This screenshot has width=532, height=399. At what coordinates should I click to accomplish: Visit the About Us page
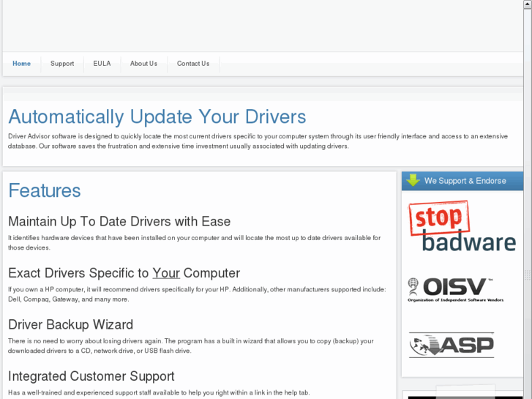143,64
